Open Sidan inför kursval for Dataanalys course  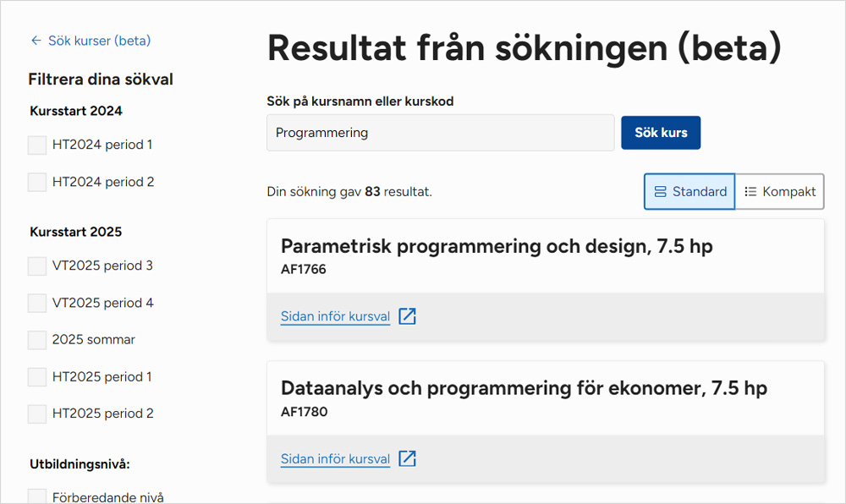(x=335, y=459)
